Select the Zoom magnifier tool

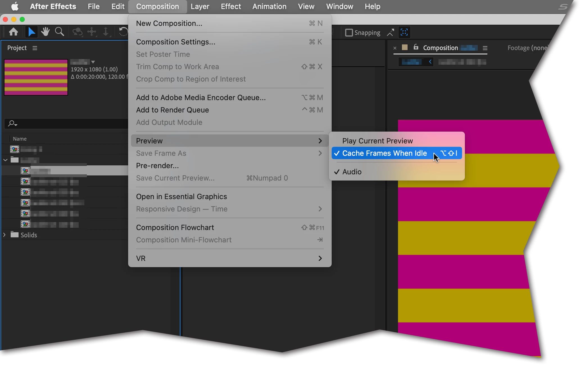(59, 32)
